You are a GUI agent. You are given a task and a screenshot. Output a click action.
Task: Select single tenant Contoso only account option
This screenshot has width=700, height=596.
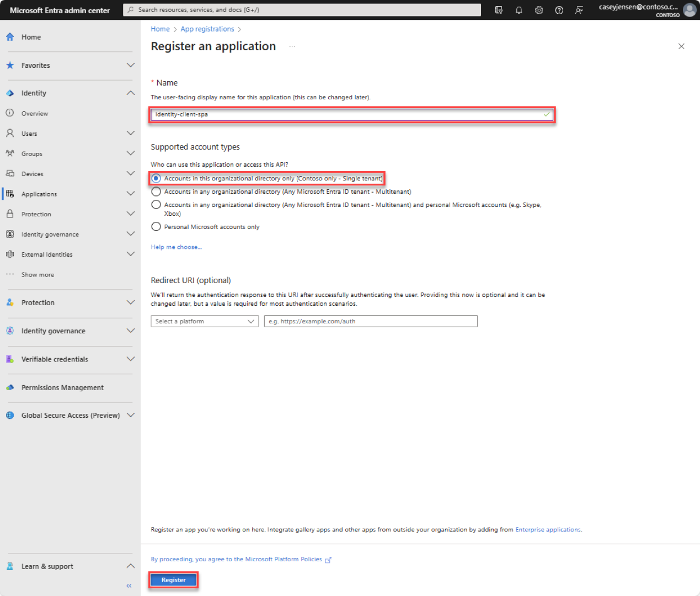click(156, 178)
